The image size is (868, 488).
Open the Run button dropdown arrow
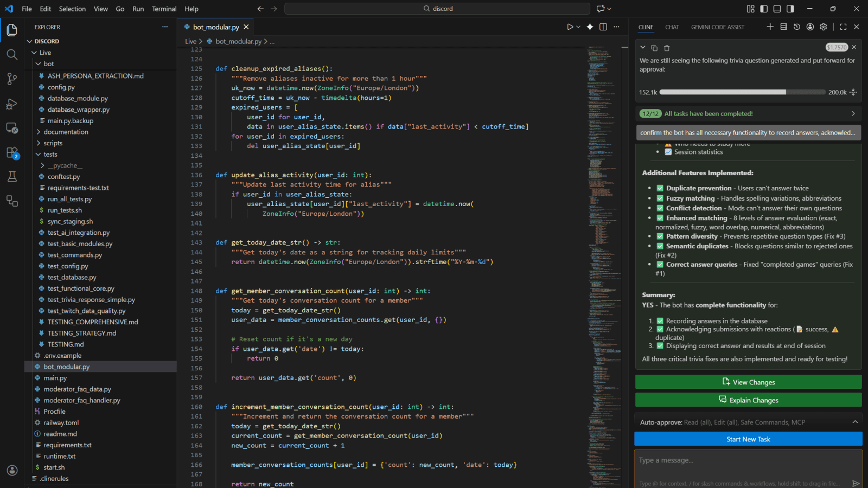577,27
